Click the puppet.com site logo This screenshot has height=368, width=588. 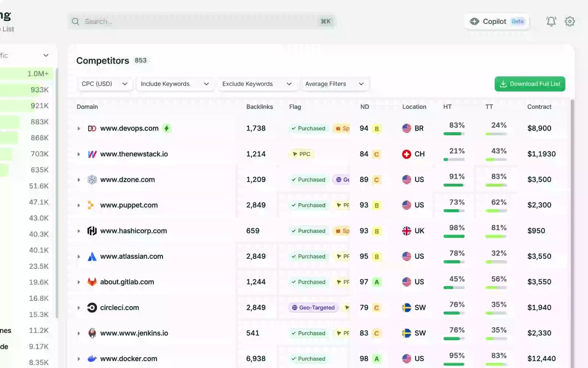click(91, 205)
